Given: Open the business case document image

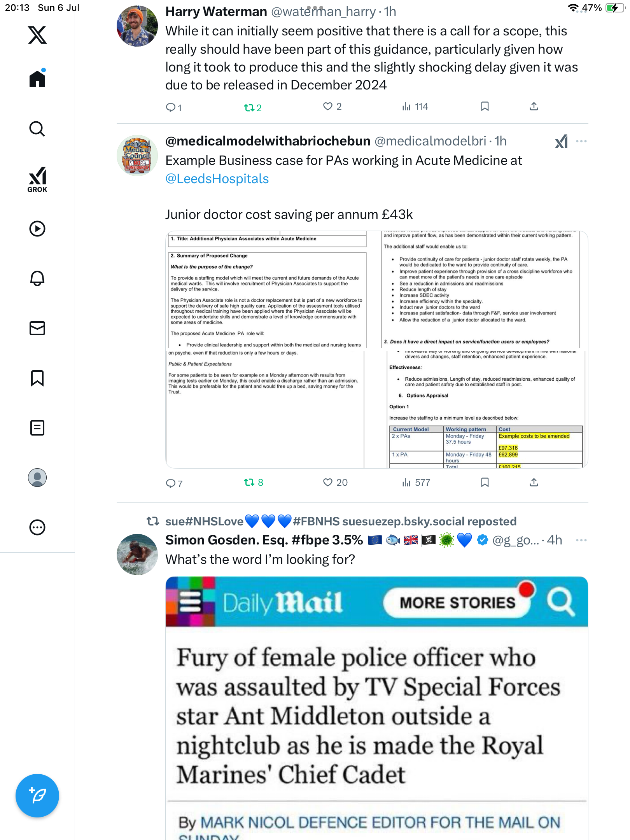Looking at the screenshot, I should click(376, 349).
